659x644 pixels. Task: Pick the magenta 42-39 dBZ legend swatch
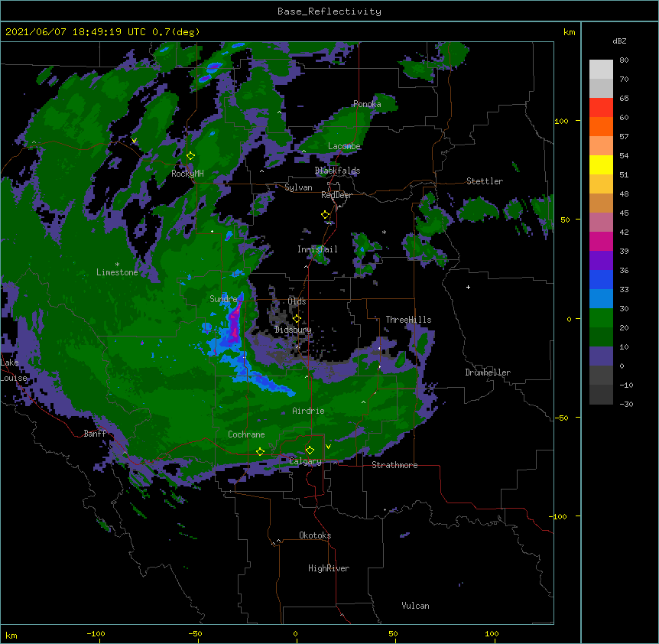click(x=601, y=241)
